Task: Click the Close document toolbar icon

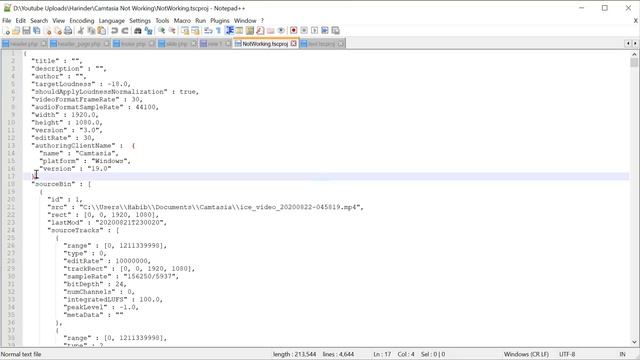Action: [x=48, y=31]
